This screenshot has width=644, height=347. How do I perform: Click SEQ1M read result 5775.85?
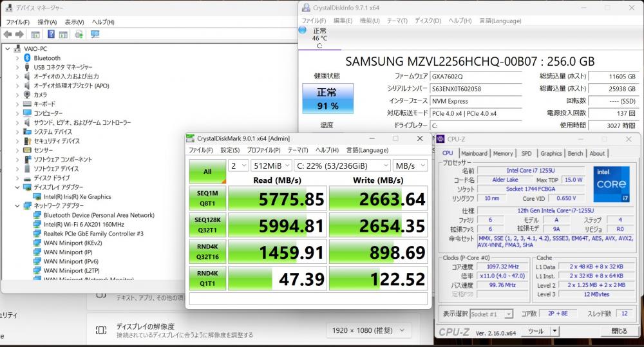pos(278,198)
